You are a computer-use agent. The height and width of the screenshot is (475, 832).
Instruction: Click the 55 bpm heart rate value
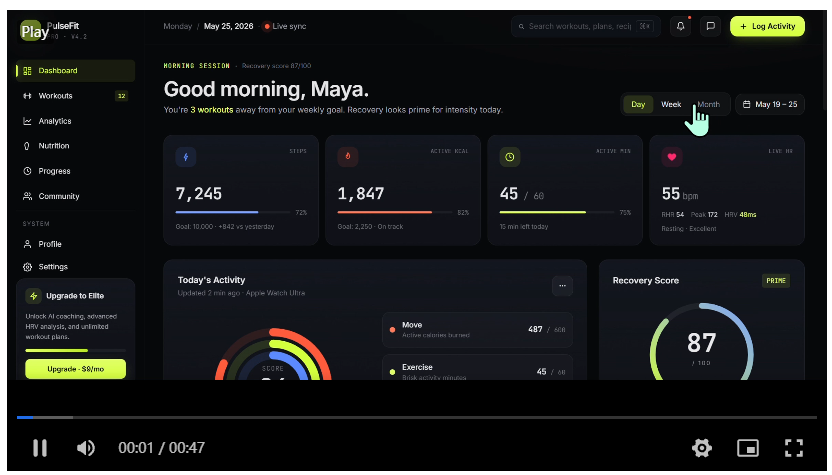click(680, 194)
